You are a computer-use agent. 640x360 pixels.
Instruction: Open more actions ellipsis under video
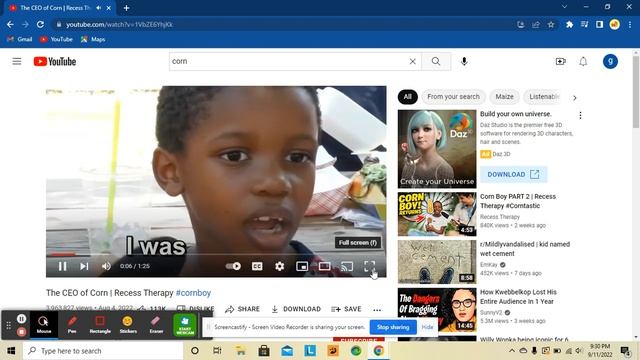pos(377,310)
